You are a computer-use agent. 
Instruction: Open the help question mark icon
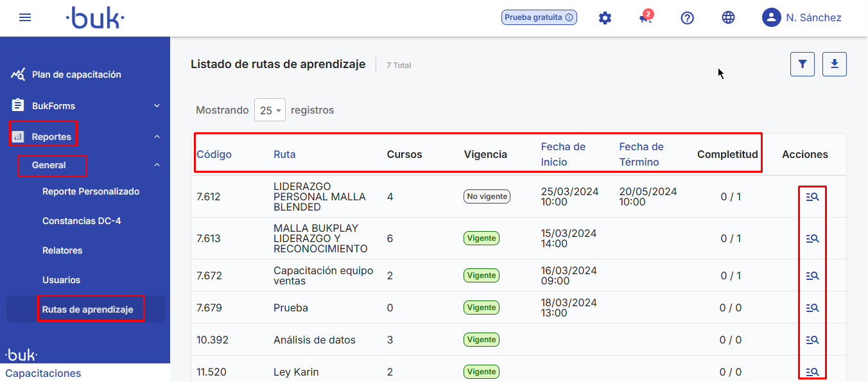click(687, 18)
